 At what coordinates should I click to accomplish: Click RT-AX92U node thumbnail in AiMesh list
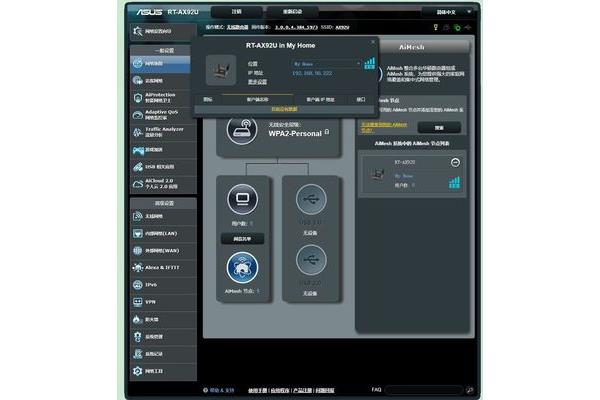click(x=378, y=175)
